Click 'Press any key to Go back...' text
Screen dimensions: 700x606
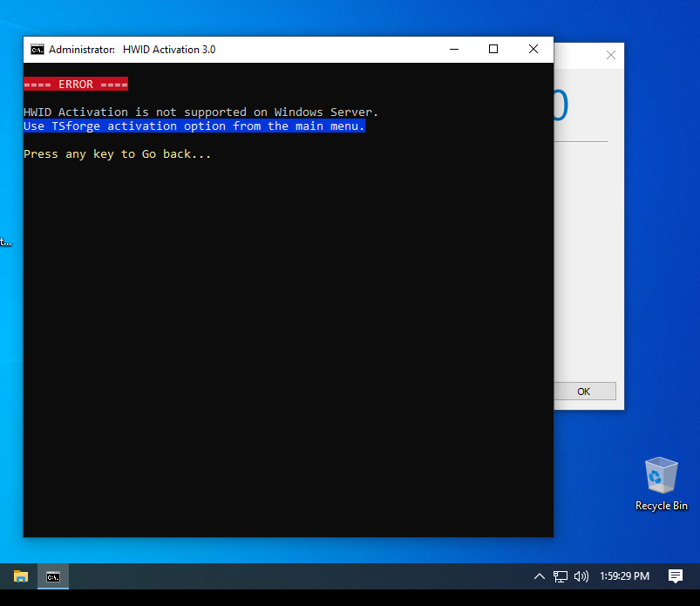(117, 154)
